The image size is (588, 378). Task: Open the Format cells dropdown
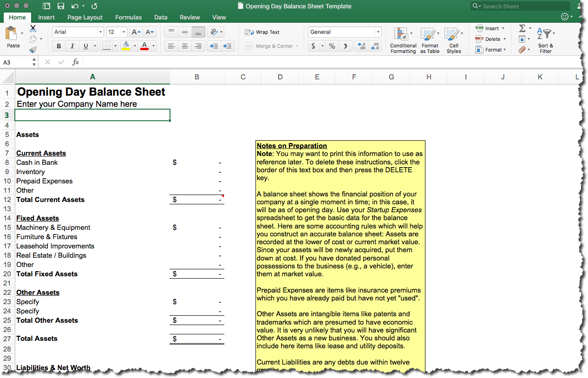tap(490, 50)
